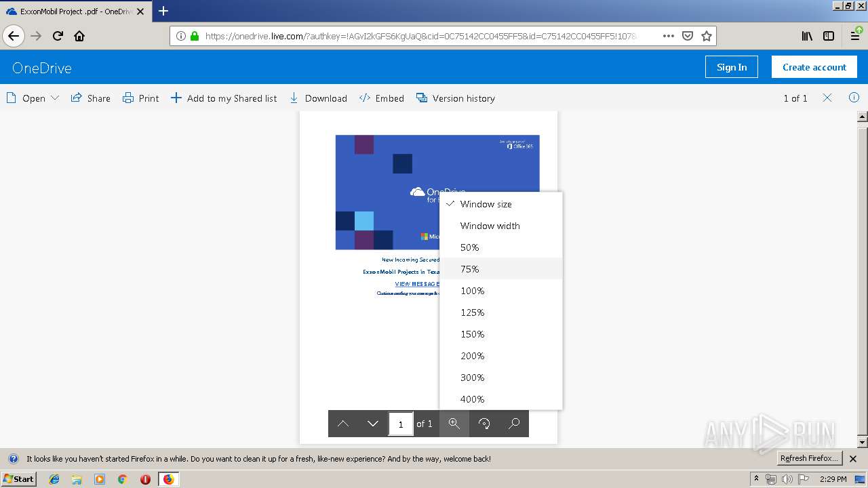The width and height of the screenshot is (868, 488).
Task: Close the PDF viewer with X
Action: click(x=827, y=98)
